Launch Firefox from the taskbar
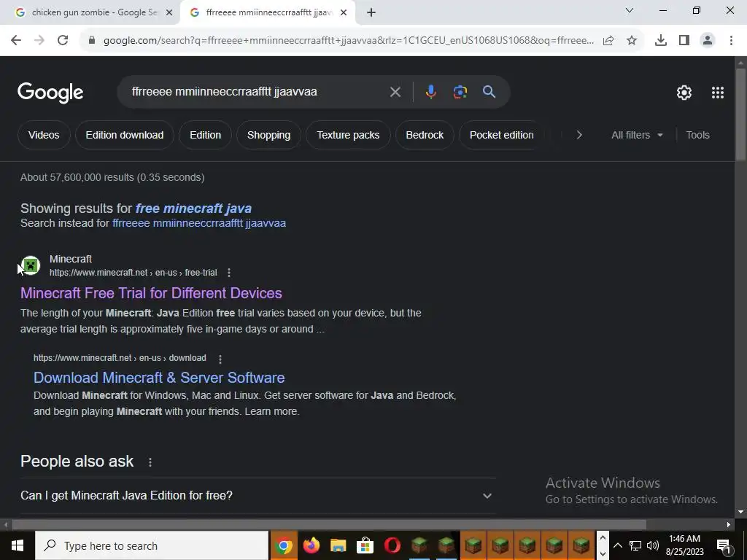 (311, 545)
